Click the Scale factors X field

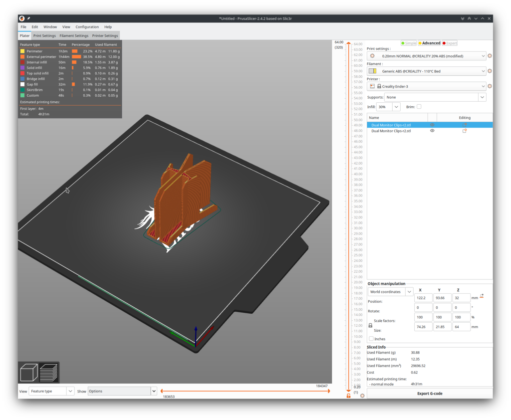point(423,317)
